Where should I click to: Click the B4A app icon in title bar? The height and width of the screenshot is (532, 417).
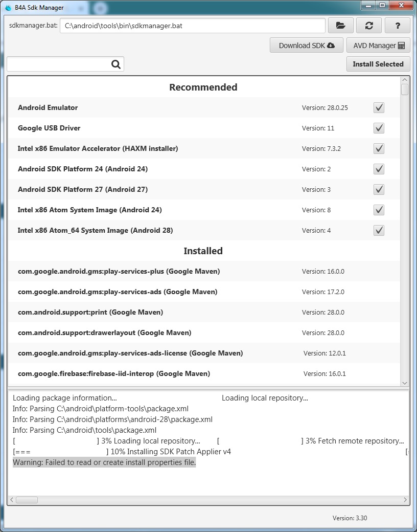click(8, 7)
